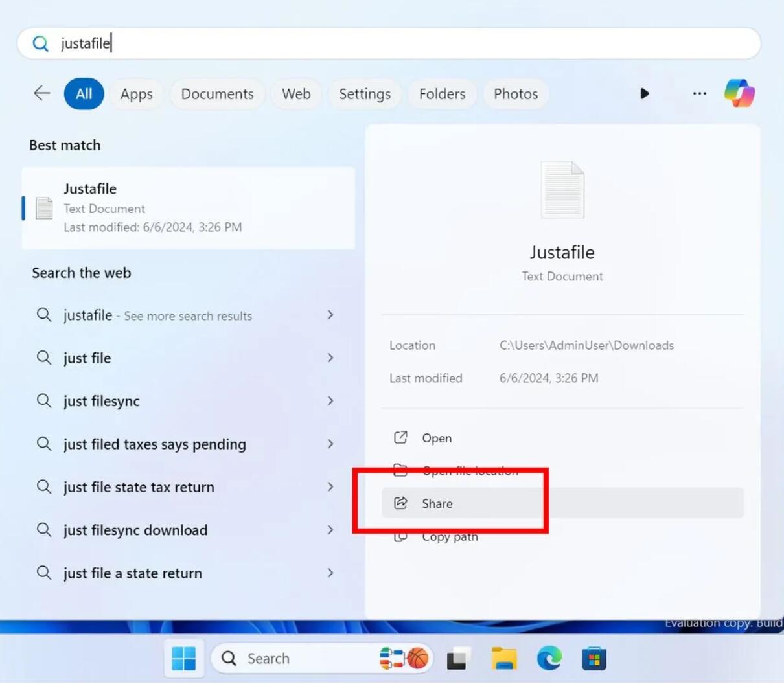This screenshot has width=784, height=684.
Task: Launch Microsoft Edge from the taskbar
Action: tap(549, 658)
